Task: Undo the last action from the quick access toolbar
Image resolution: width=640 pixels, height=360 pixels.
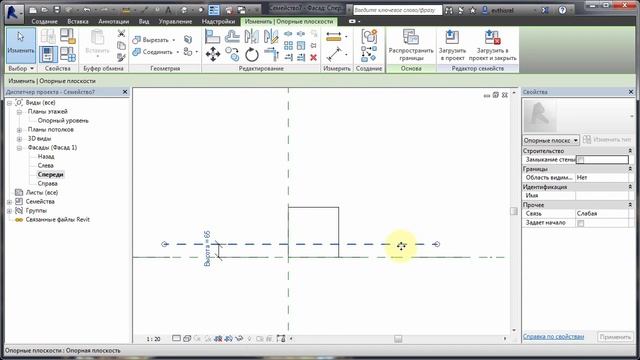Action: click(87, 10)
